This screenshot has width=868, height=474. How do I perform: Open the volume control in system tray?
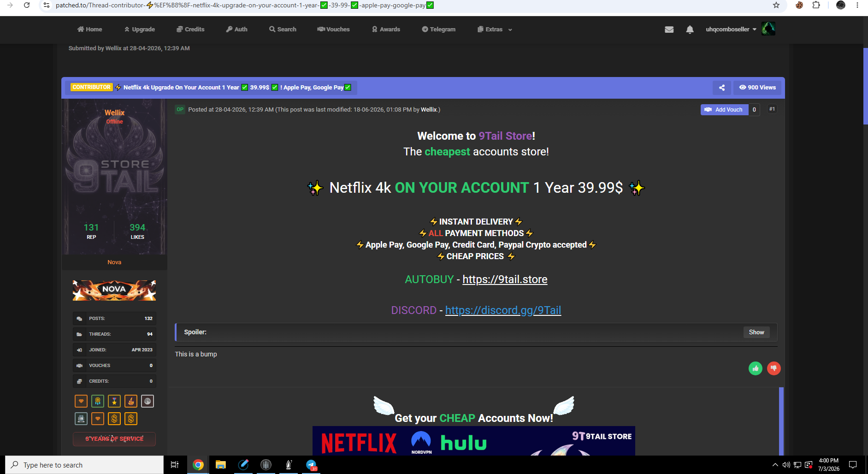click(x=786, y=465)
